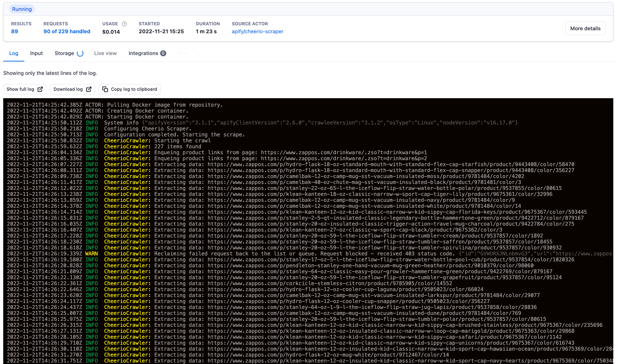Click the Running status badge
The image size is (620, 364).
(x=22, y=9)
